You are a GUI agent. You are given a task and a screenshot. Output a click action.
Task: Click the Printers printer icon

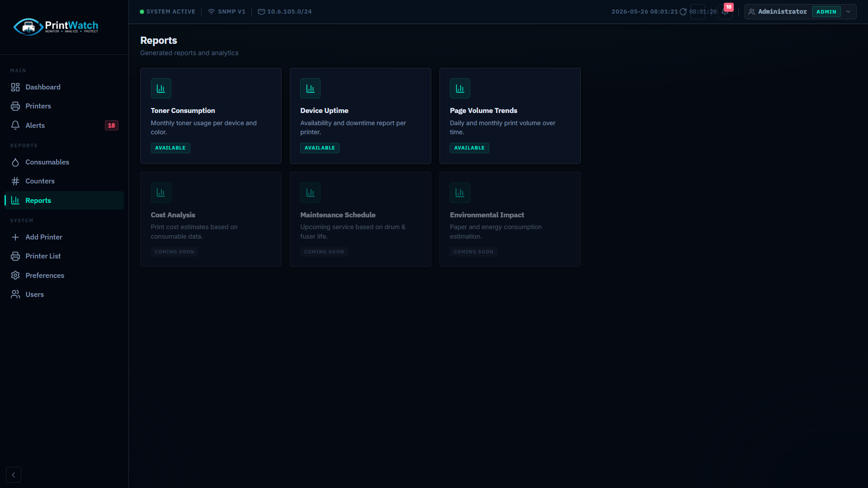point(15,106)
